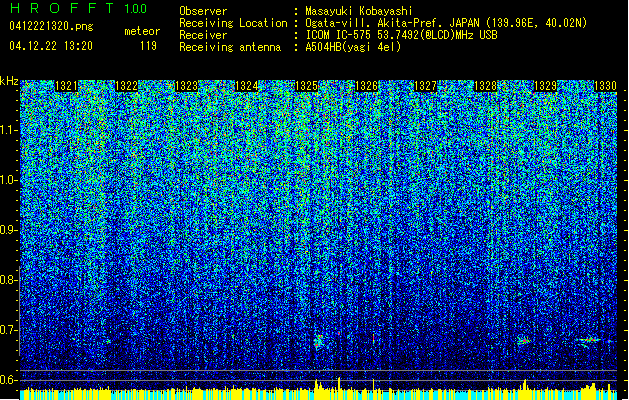
Task: Click the 1325 time marker label
Action: click(306, 86)
